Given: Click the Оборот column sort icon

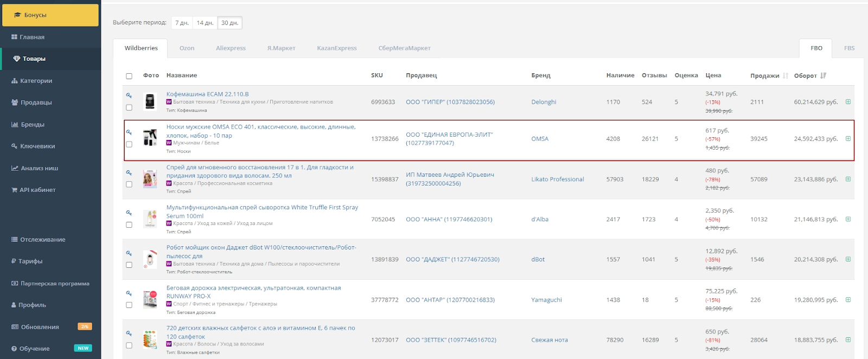Looking at the screenshot, I should pyautogui.click(x=823, y=76).
